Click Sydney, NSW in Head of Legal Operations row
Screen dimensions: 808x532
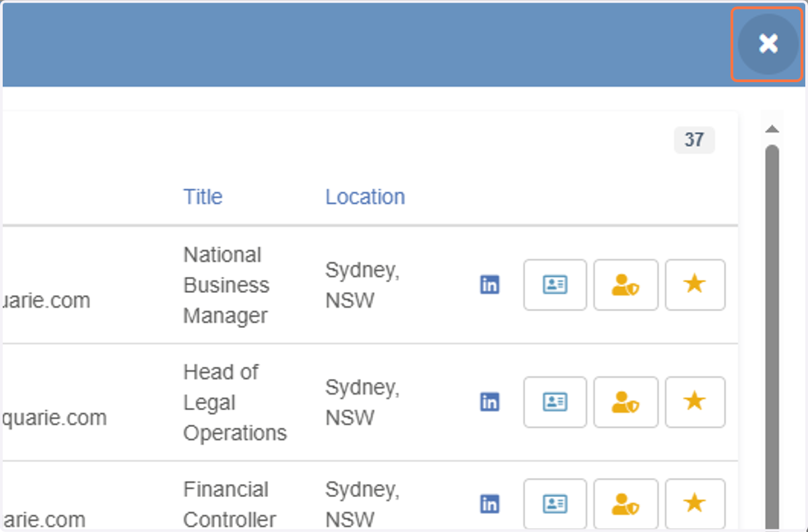362,402
